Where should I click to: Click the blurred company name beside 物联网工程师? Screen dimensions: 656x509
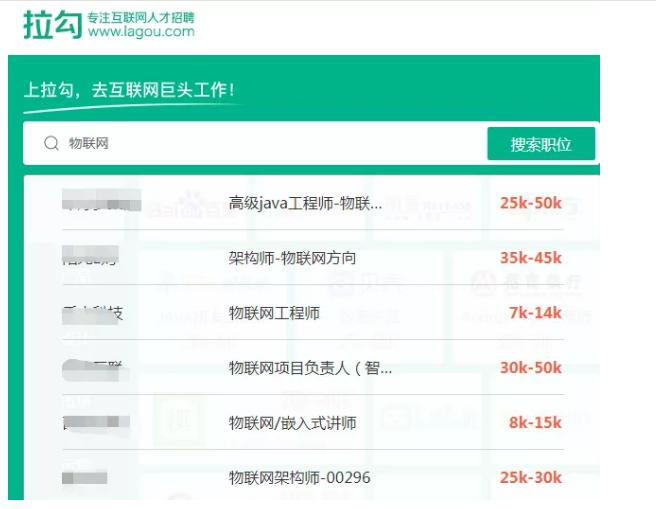pos(93,313)
